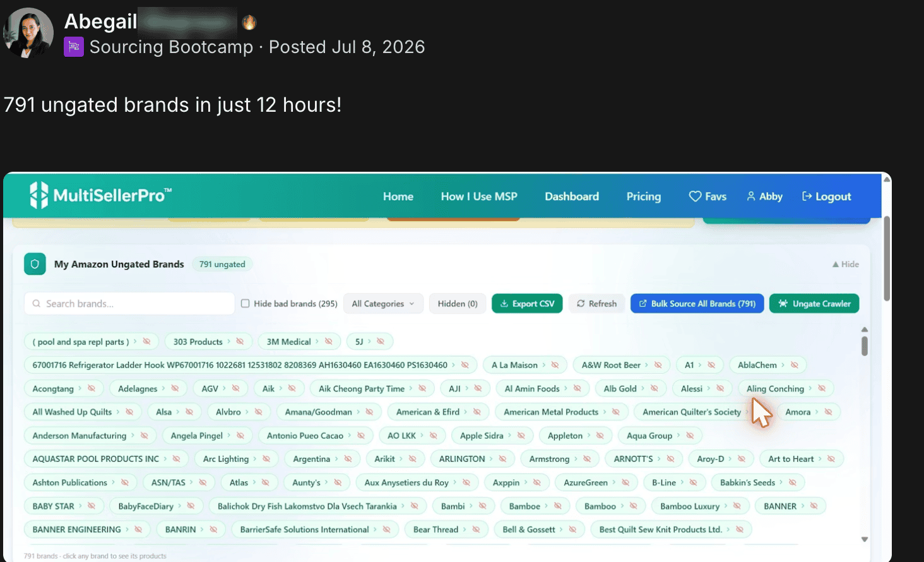
Task: Hide the BabyFaceDiary brand via eye icon
Action: tap(191, 506)
